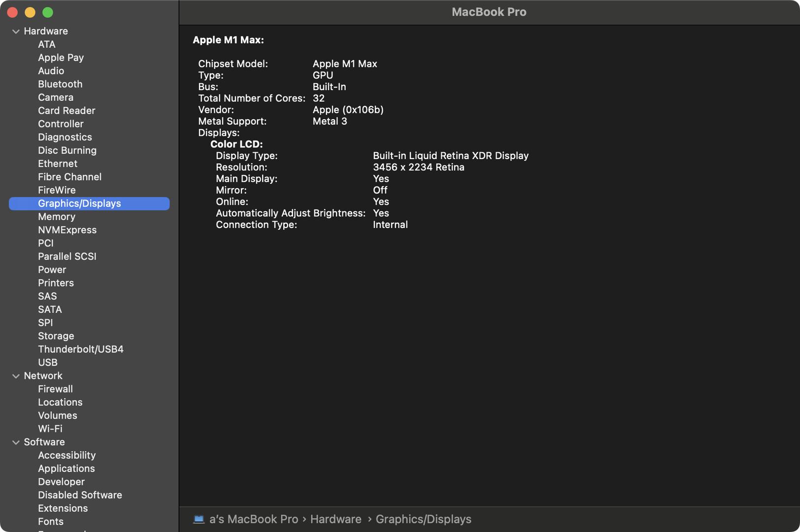Click the "Metal 3" support value
Viewport: 800px width, 532px height.
[x=330, y=122]
